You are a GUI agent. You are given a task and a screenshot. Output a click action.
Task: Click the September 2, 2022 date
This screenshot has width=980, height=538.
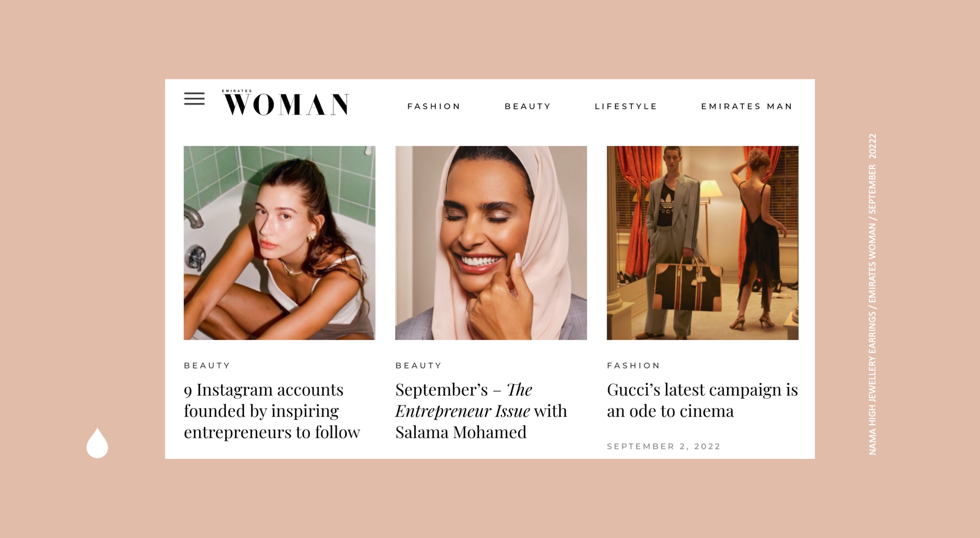(664, 446)
